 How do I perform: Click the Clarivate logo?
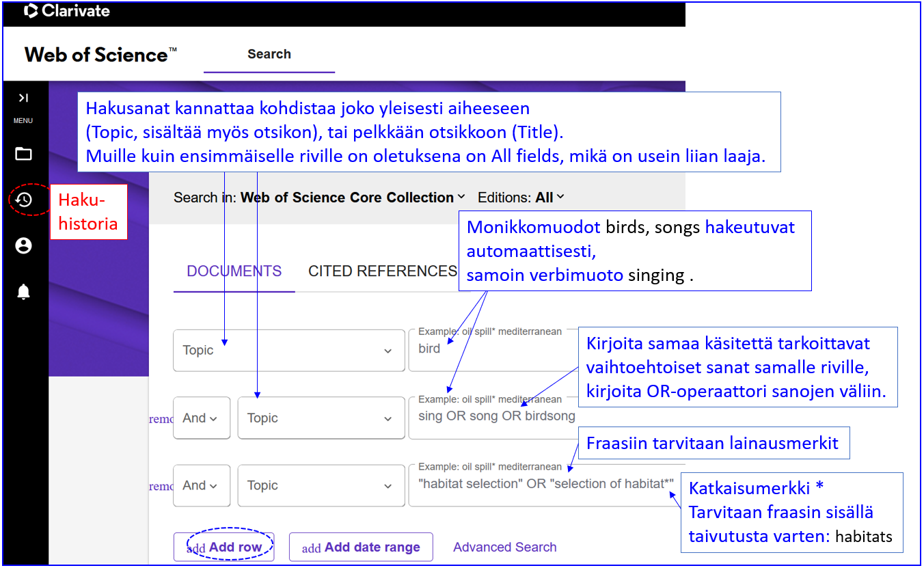coord(66,11)
